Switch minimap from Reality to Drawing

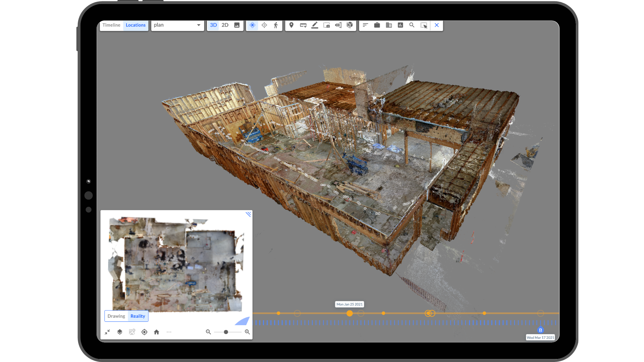point(116,316)
